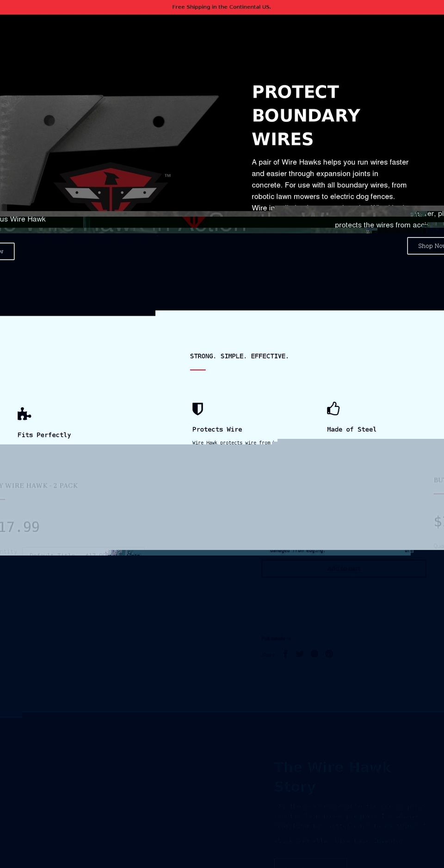Click the Free Shipping announcement banner
Screen dimensions: 444x868
click(x=222, y=7)
